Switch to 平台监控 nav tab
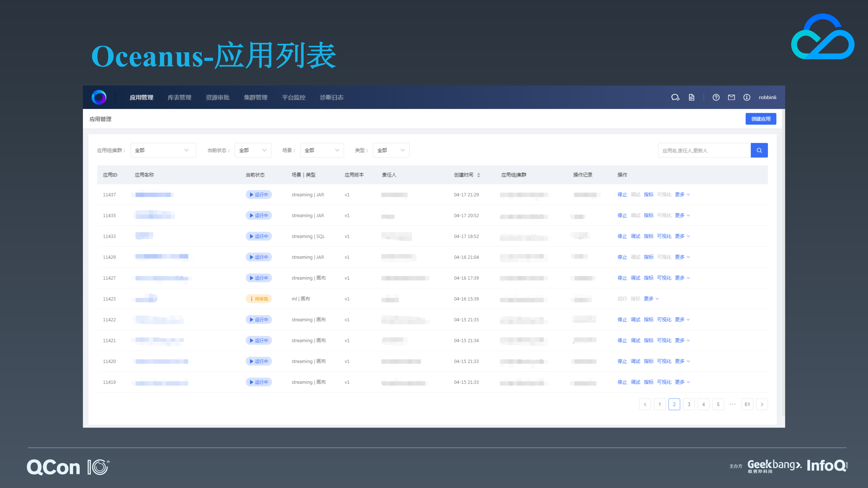Viewport: 868px width, 488px height. (294, 97)
